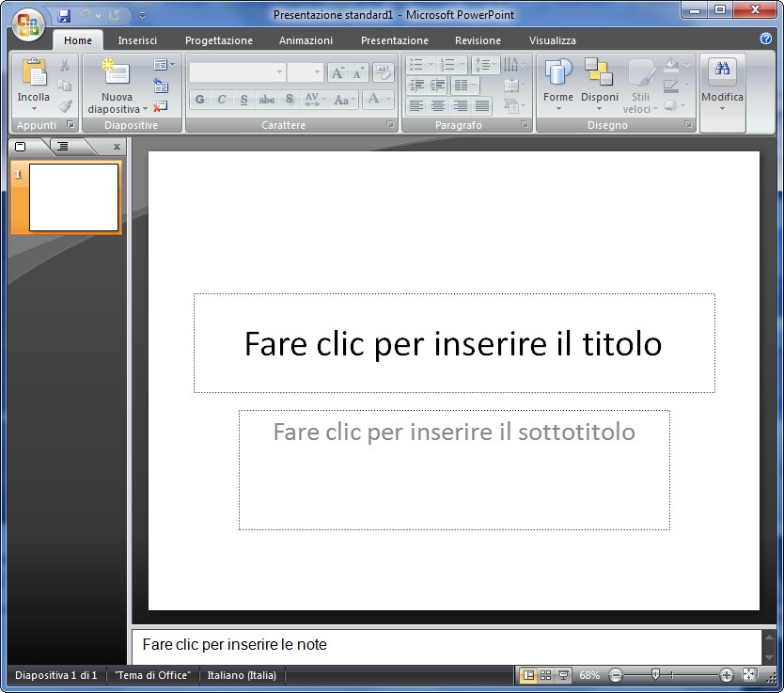
Task: Reset slide layout with Reimposta icon
Action: tap(161, 86)
